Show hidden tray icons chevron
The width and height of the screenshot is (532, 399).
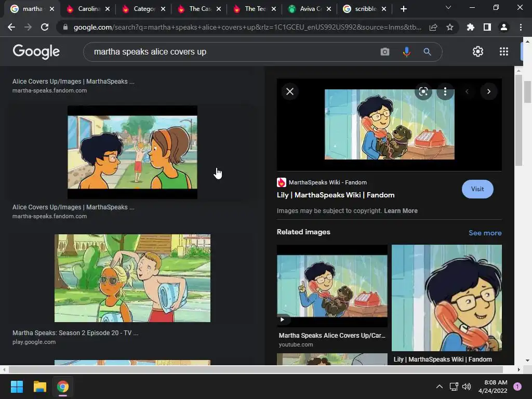(x=439, y=387)
